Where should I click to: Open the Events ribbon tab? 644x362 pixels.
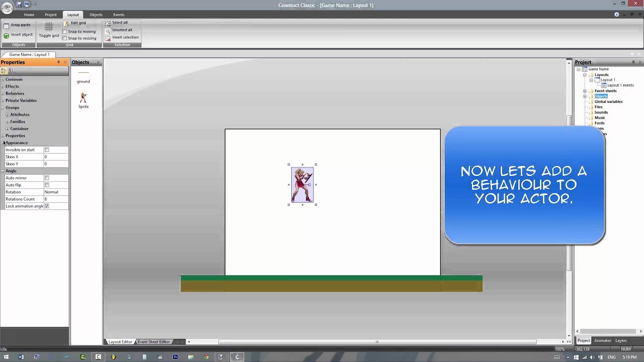point(119,15)
